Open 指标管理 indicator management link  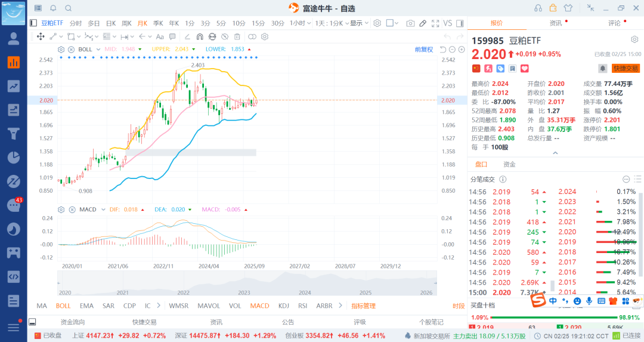coord(363,306)
